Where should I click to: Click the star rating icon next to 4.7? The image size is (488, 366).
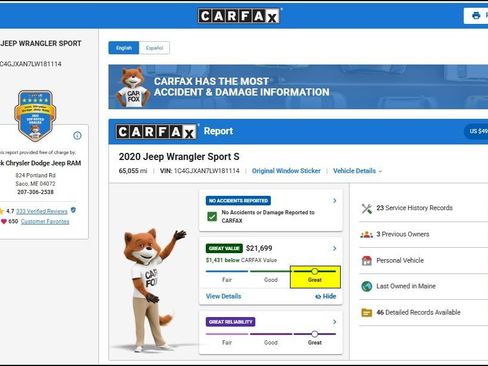tap(2, 211)
